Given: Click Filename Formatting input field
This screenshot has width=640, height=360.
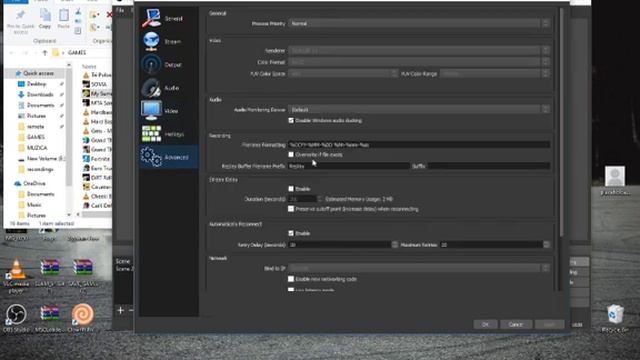Looking at the screenshot, I should click(x=419, y=144).
